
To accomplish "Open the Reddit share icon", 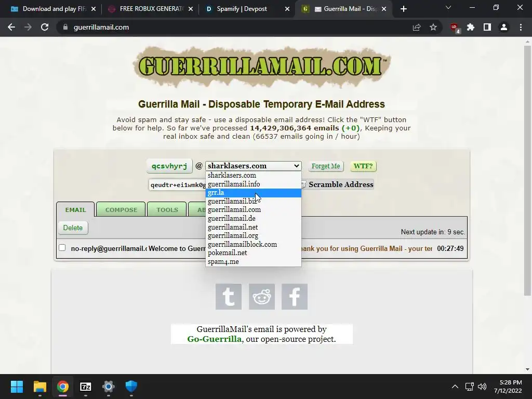I will 262,297.
